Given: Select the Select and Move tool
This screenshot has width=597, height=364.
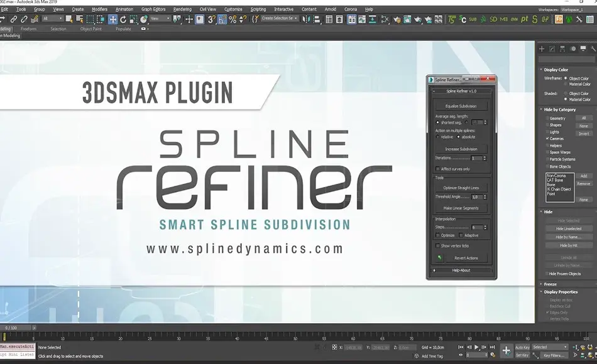Looking at the screenshot, I should click(113, 19).
